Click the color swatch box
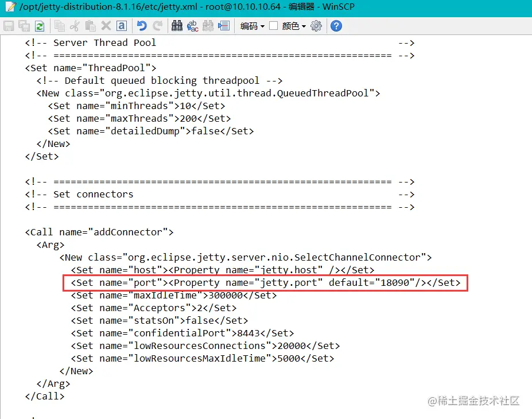The image size is (532, 419). pyautogui.click(x=274, y=26)
